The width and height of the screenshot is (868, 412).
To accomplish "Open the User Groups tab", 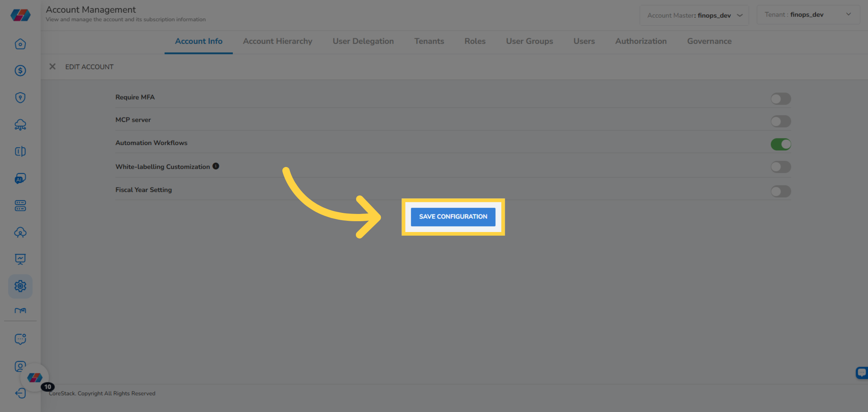I will point(529,41).
